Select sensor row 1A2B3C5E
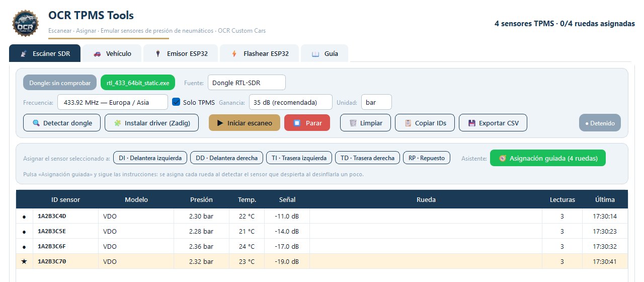 (322, 232)
